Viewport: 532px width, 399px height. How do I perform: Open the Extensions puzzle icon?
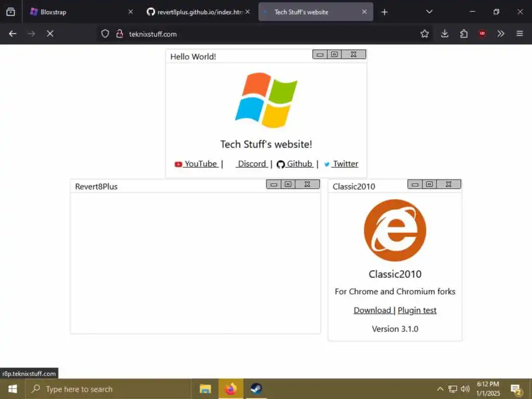pyautogui.click(x=463, y=34)
